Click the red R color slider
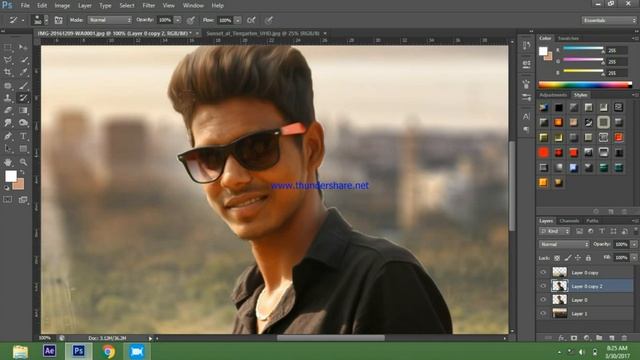The image size is (640, 360). pyautogui.click(x=583, y=49)
